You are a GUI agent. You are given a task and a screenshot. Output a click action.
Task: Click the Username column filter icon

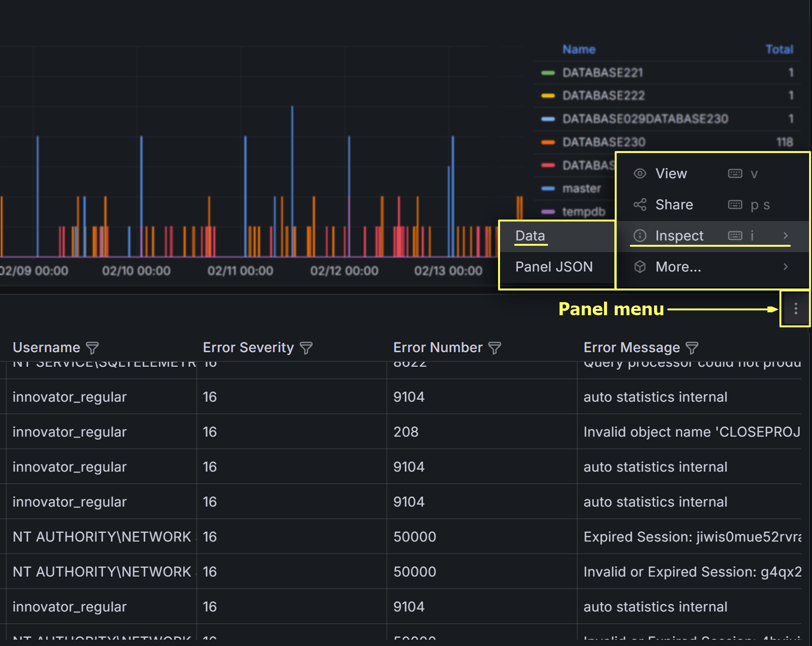[x=92, y=348]
